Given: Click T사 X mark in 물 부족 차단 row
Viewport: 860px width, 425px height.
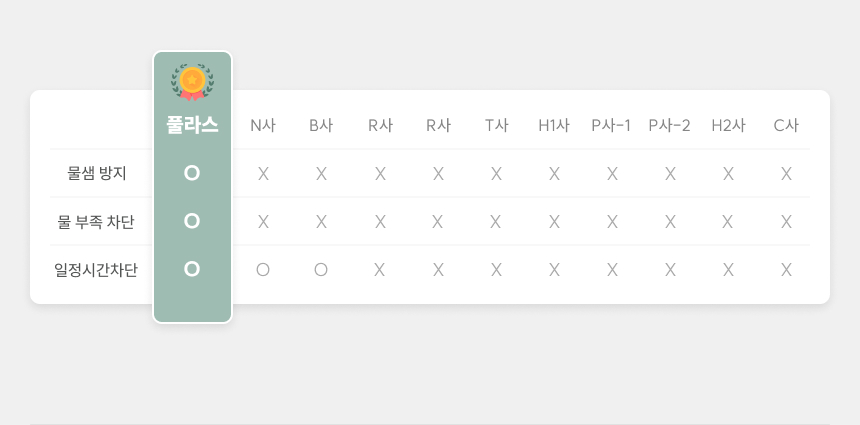Looking at the screenshot, I should (496, 222).
